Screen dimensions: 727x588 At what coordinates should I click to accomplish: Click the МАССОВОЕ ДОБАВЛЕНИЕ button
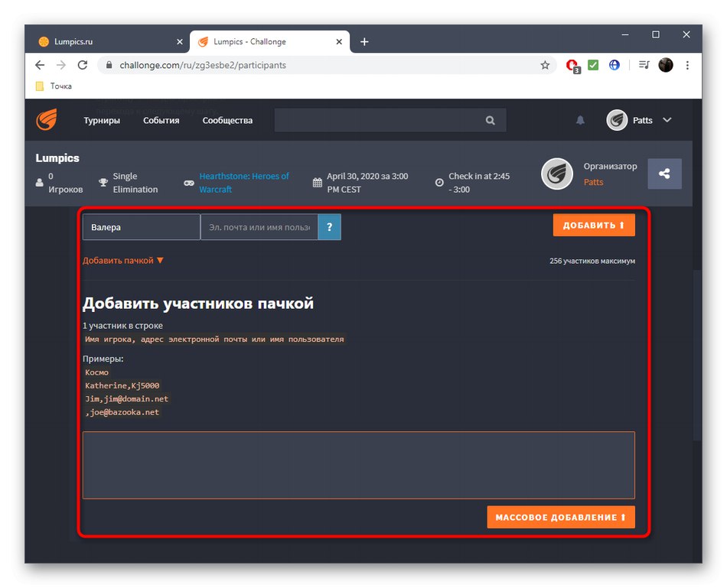click(x=561, y=517)
